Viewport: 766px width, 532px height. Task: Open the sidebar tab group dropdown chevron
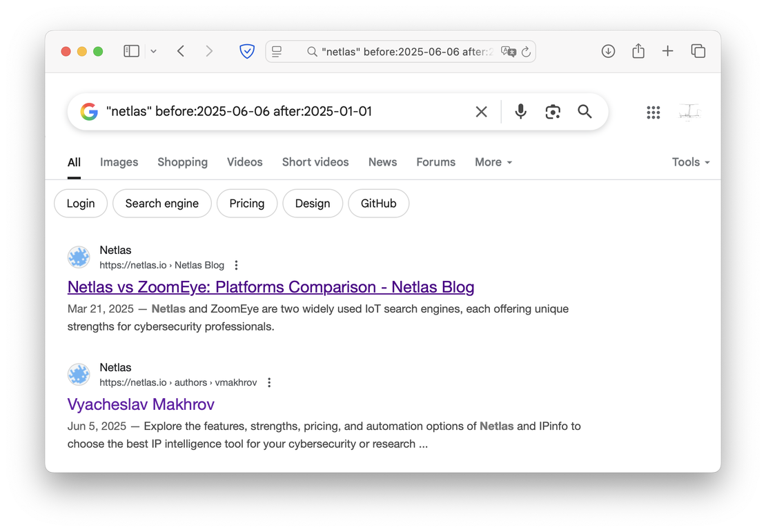click(x=153, y=51)
